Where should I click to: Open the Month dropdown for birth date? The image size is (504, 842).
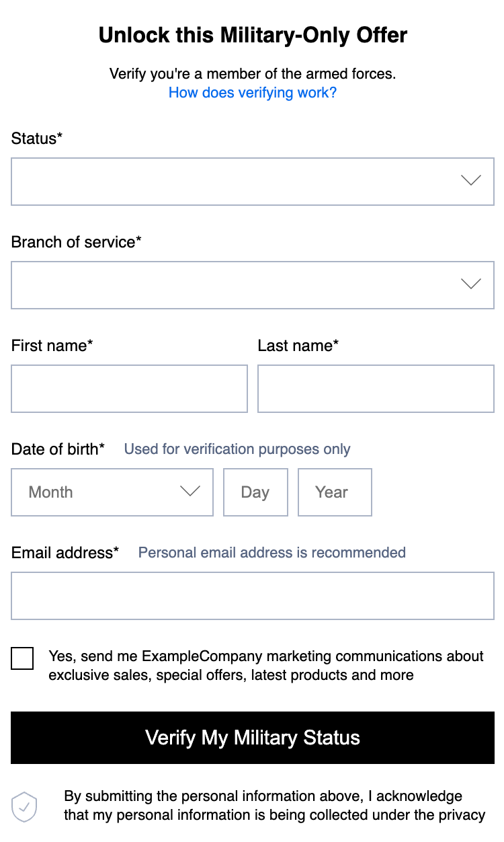point(112,492)
